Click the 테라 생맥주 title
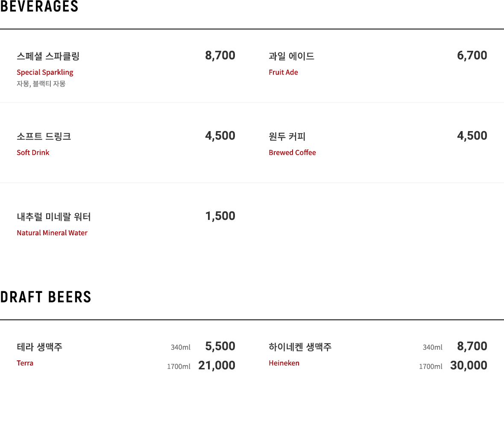The width and height of the screenshot is (504, 427). click(x=40, y=347)
